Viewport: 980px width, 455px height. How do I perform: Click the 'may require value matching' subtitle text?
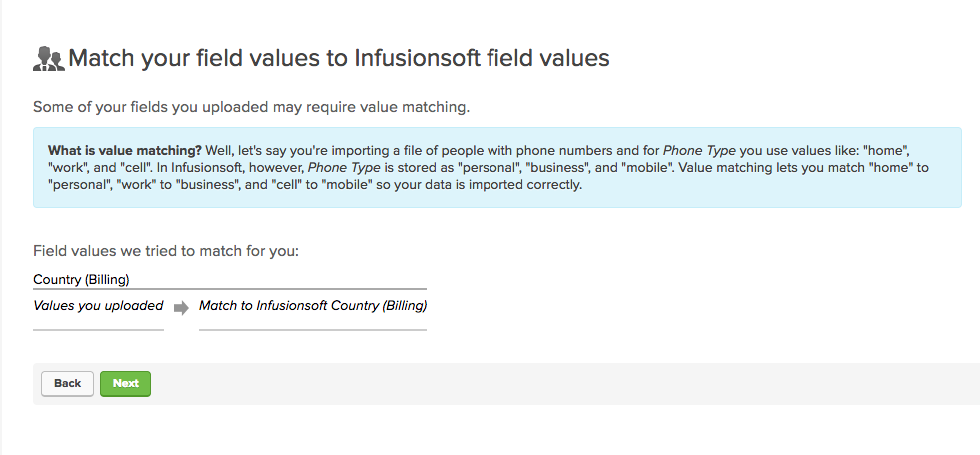251,107
